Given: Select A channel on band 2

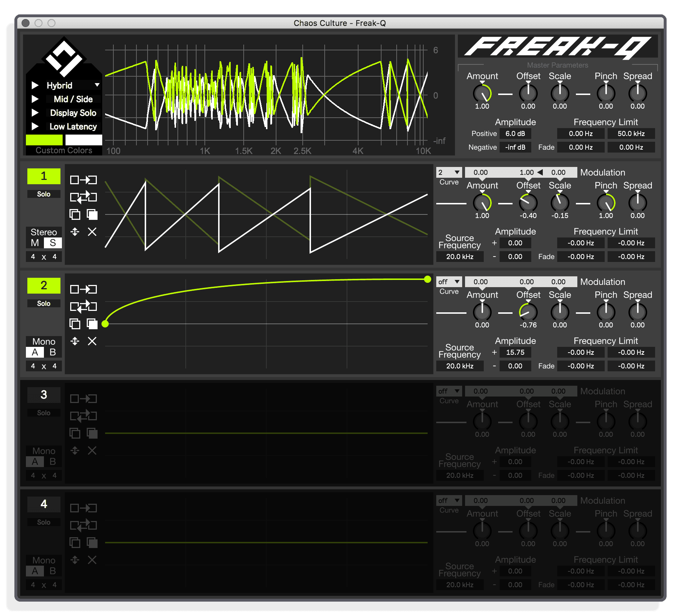Looking at the screenshot, I should coord(35,352).
